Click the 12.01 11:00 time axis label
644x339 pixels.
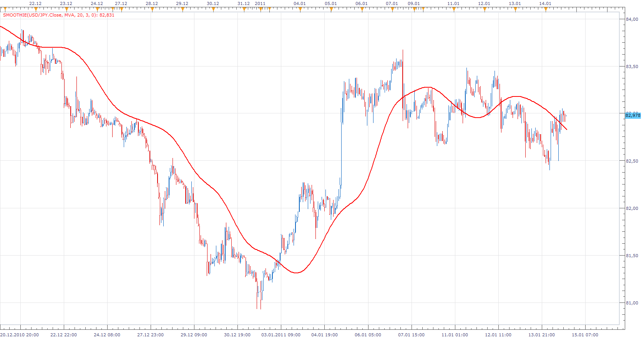point(498,335)
